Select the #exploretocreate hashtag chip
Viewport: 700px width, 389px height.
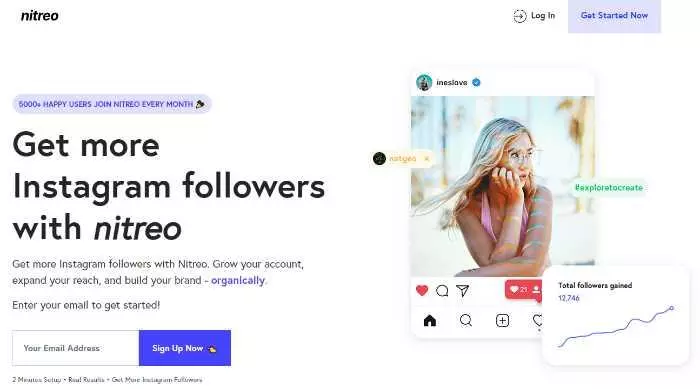(x=609, y=188)
